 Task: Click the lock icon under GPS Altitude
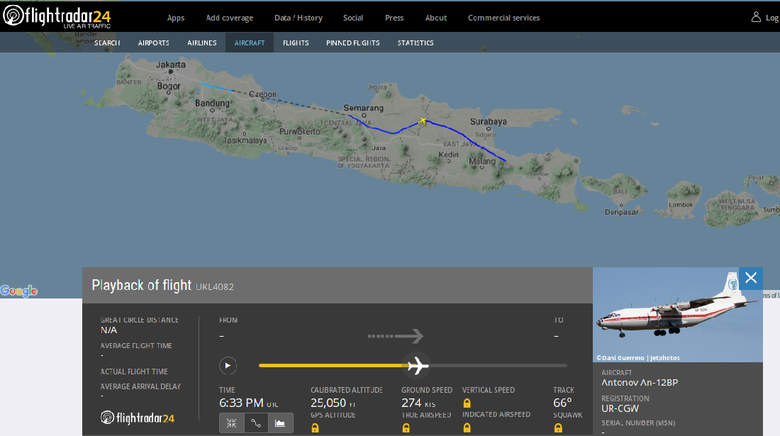tap(315, 428)
